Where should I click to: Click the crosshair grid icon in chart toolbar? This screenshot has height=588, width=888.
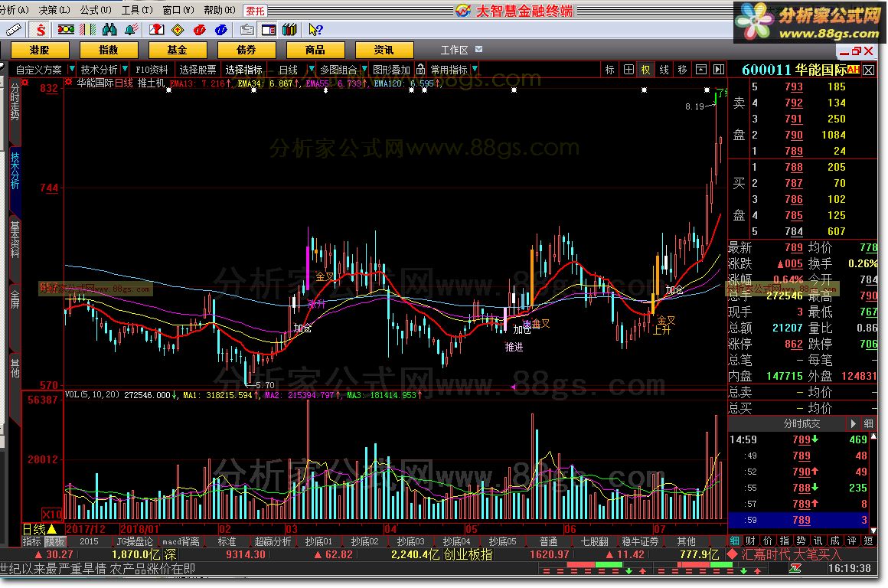[x=628, y=69]
